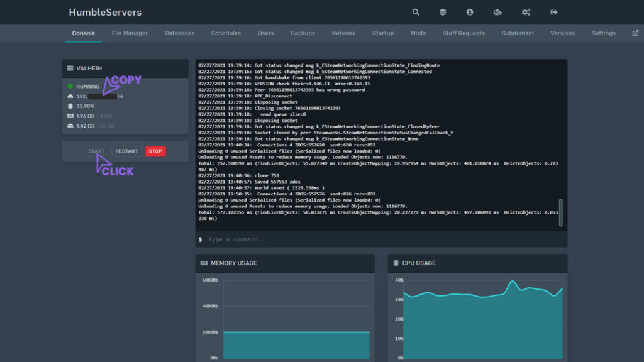Stop the server with the red button
The width and height of the screenshot is (644, 362).
(x=155, y=151)
